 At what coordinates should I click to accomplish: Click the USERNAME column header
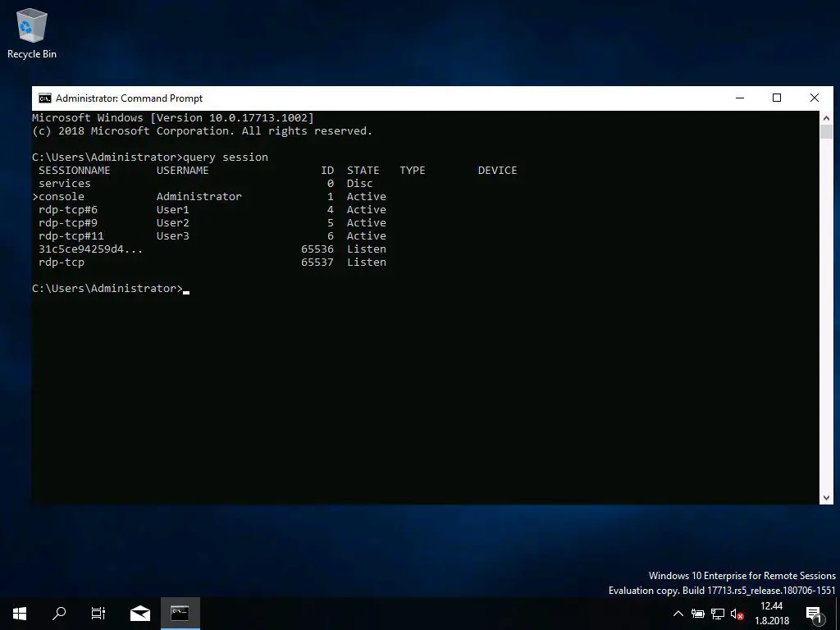pos(183,171)
